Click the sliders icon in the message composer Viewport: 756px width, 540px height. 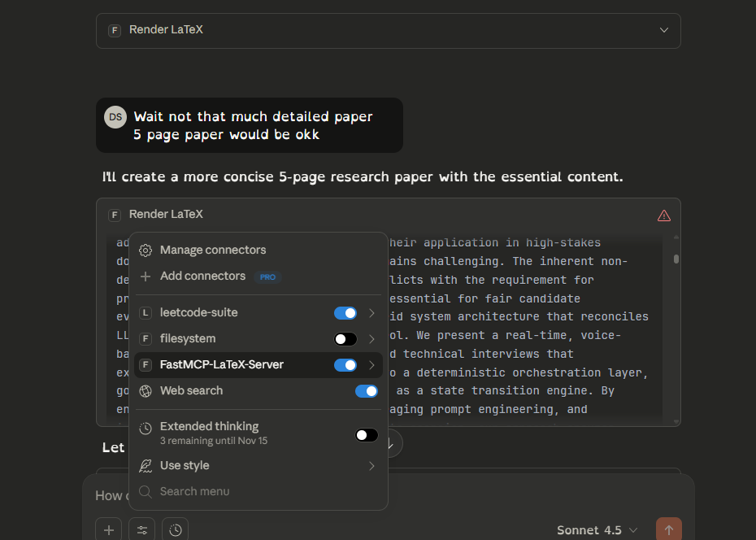point(141,529)
